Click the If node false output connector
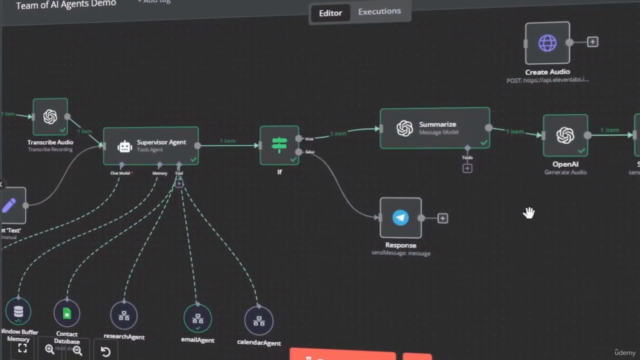This screenshot has width=640, height=360. tap(299, 152)
